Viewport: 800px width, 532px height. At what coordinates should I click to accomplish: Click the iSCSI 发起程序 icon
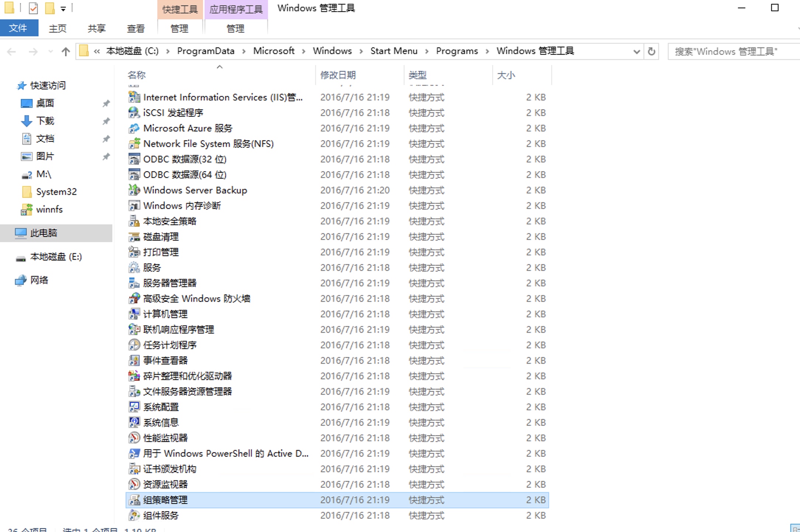[x=134, y=113]
